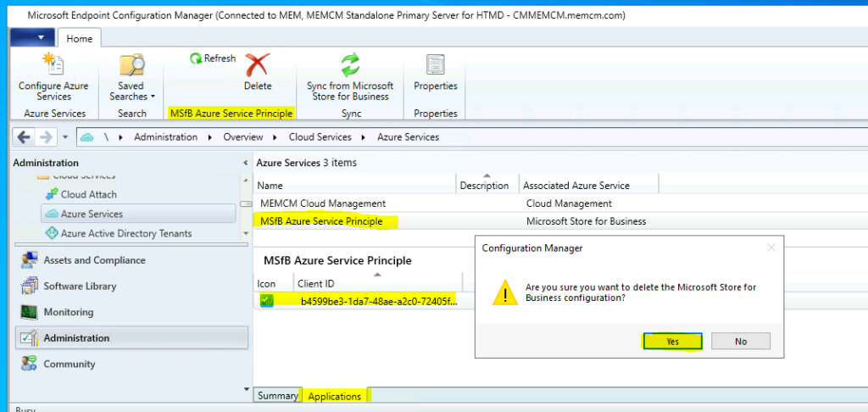Select the MSfB Azure Service Principle row
This screenshot has height=412, width=868.
[561, 221]
